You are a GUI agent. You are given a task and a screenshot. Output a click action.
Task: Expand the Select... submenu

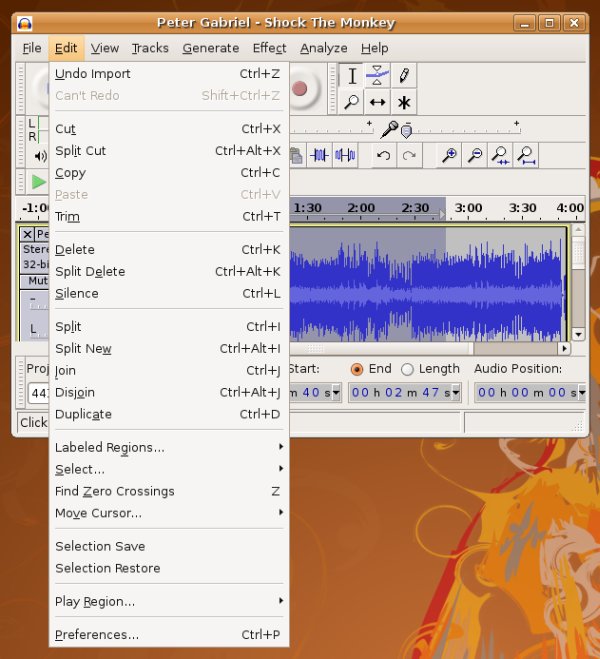[168, 469]
